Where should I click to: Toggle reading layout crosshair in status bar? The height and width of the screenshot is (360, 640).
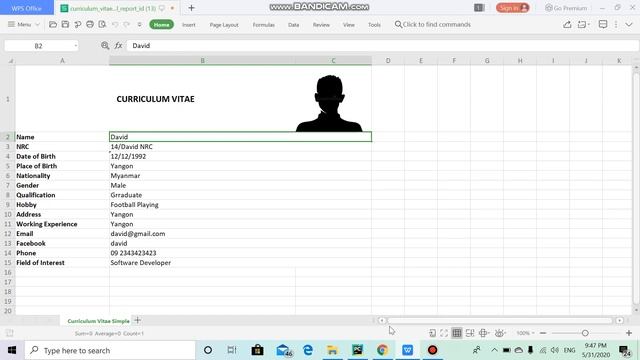point(483,333)
